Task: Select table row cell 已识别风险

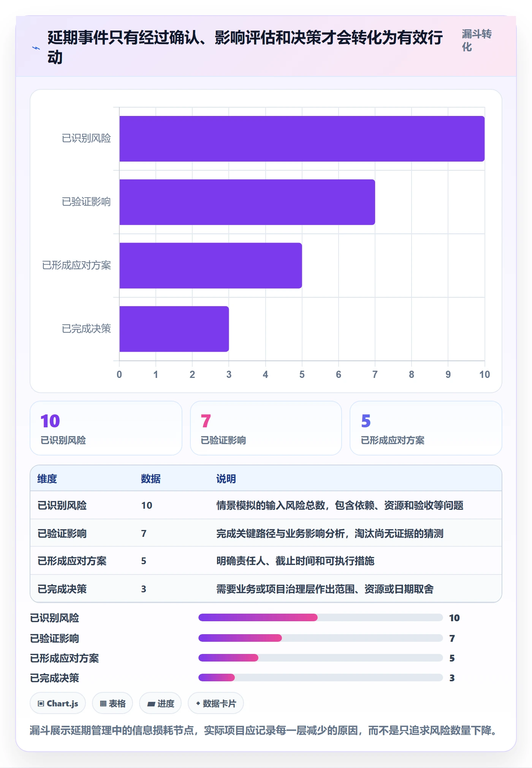Action: [62, 505]
